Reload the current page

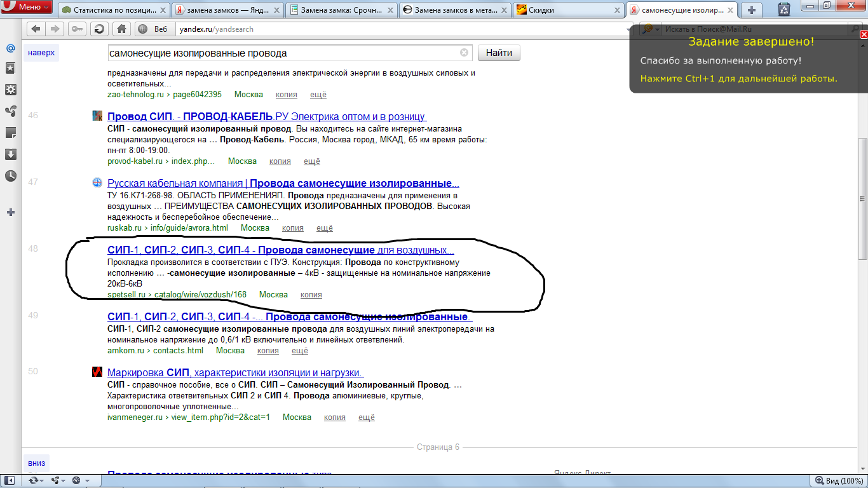(99, 29)
